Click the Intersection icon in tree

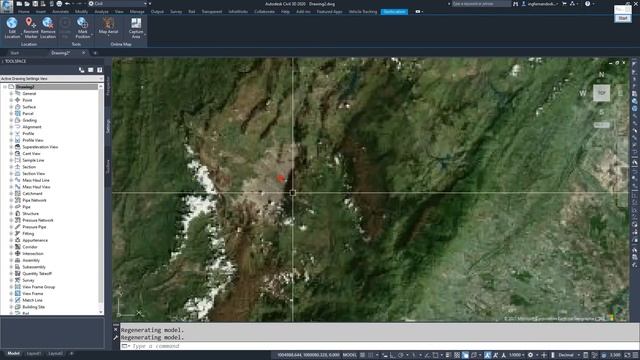tap(18, 253)
